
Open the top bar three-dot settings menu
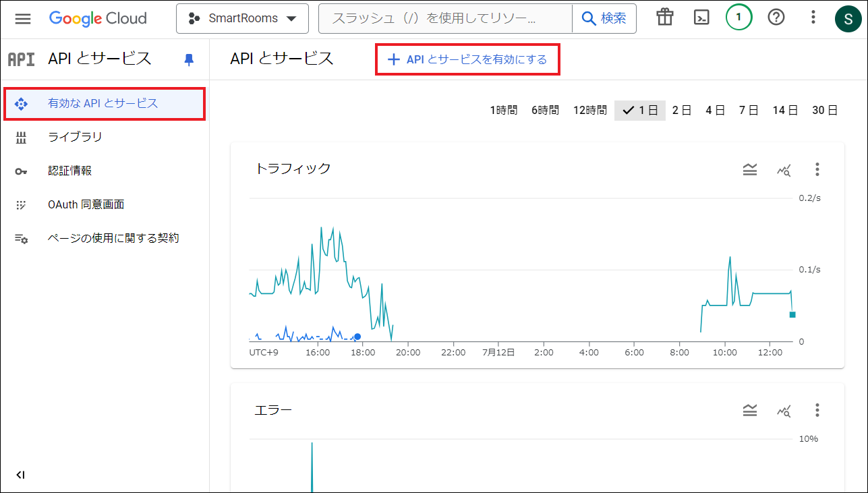813,18
